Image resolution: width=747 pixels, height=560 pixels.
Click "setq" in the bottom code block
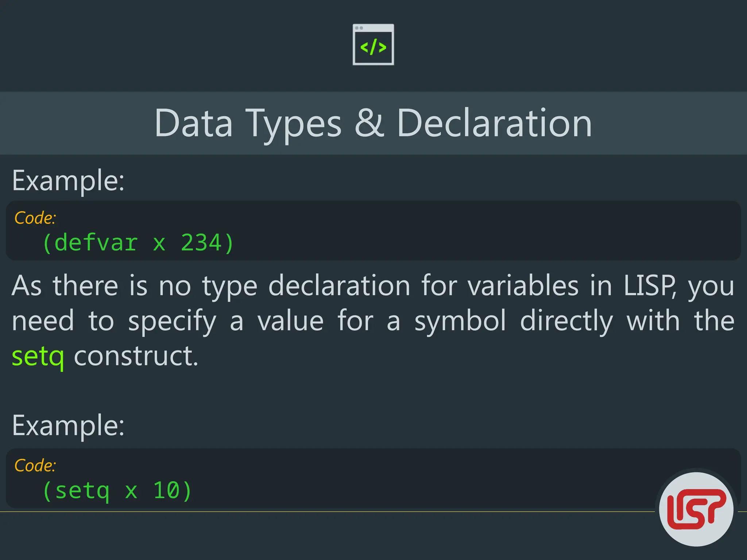82,490
